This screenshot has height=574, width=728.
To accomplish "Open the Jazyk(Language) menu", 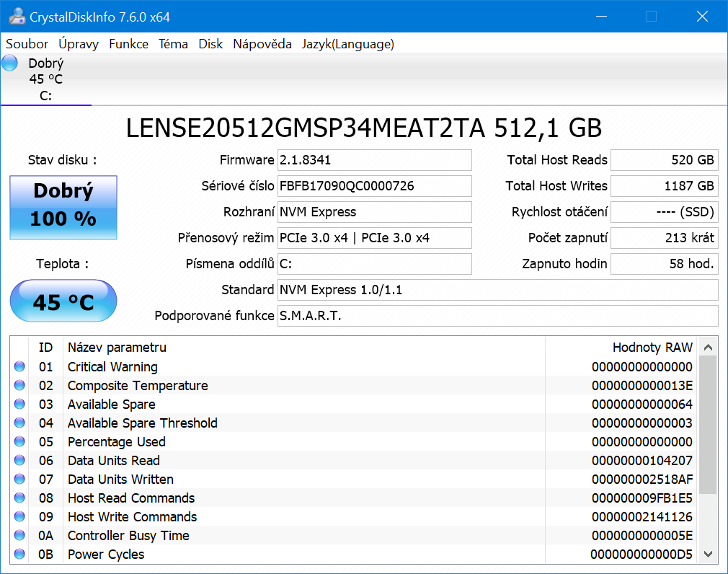I will pos(347,44).
